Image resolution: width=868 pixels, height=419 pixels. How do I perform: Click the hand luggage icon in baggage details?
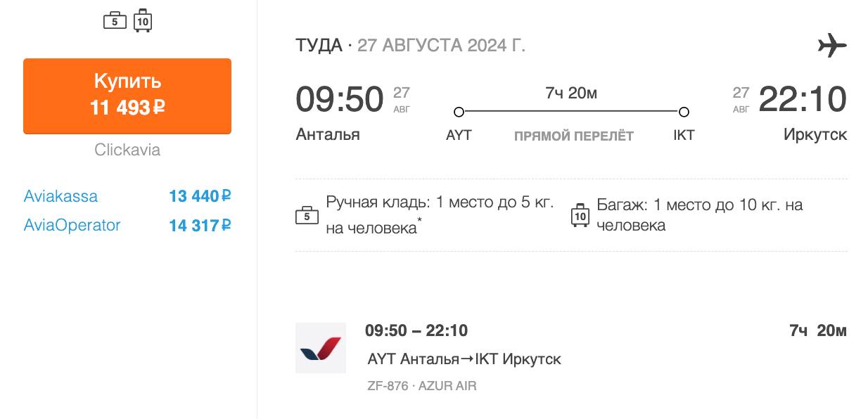[307, 215]
